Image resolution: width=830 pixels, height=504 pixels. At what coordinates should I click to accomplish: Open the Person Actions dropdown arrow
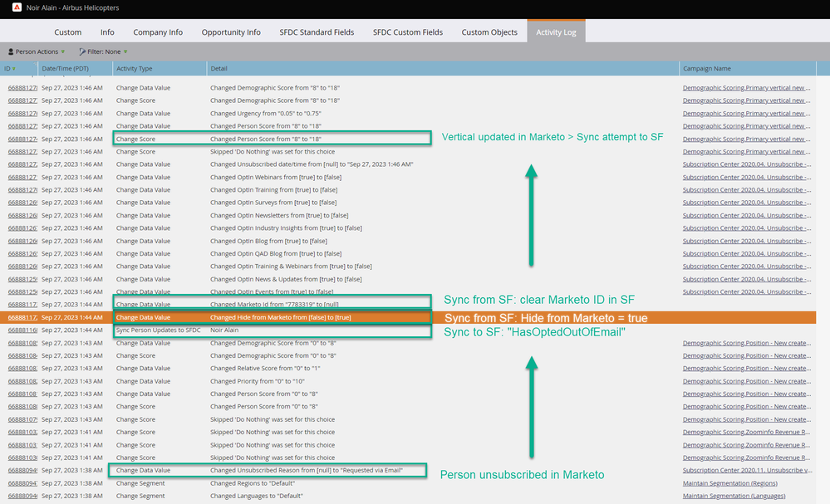pos(62,51)
